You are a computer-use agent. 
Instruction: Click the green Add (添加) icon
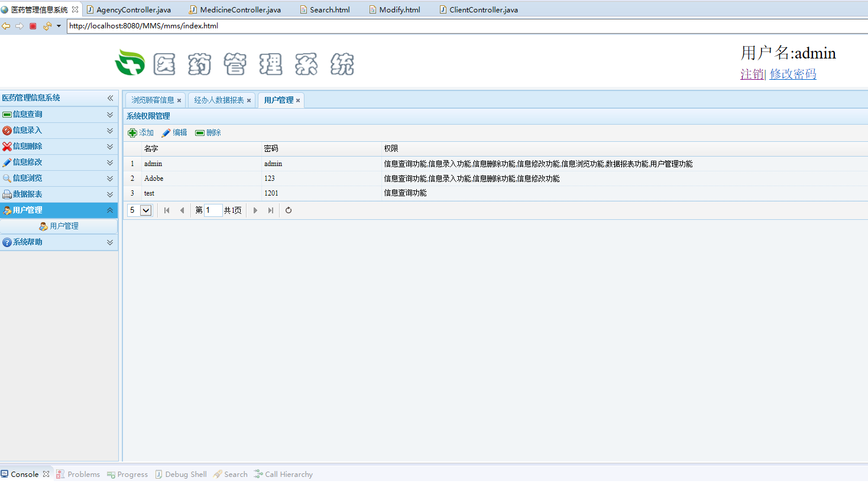tap(132, 133)
